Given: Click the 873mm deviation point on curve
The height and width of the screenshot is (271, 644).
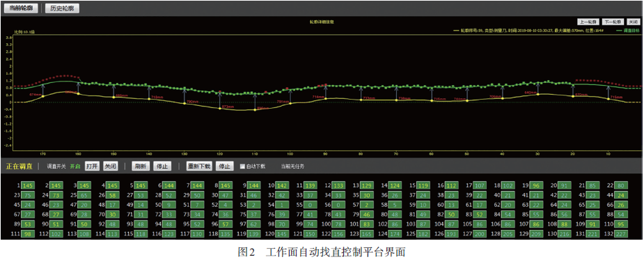Looking at the screenshot, I should click(220, 109).
